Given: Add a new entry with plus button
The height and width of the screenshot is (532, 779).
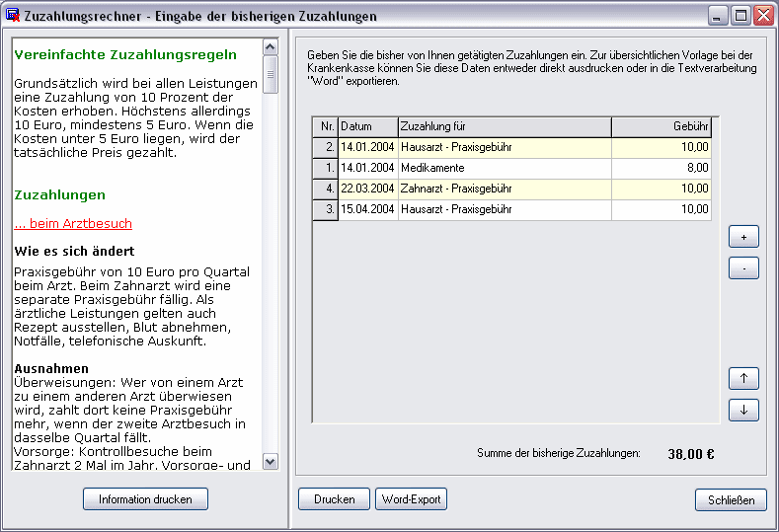Looking at the screenshot, I should coord(743,237).
